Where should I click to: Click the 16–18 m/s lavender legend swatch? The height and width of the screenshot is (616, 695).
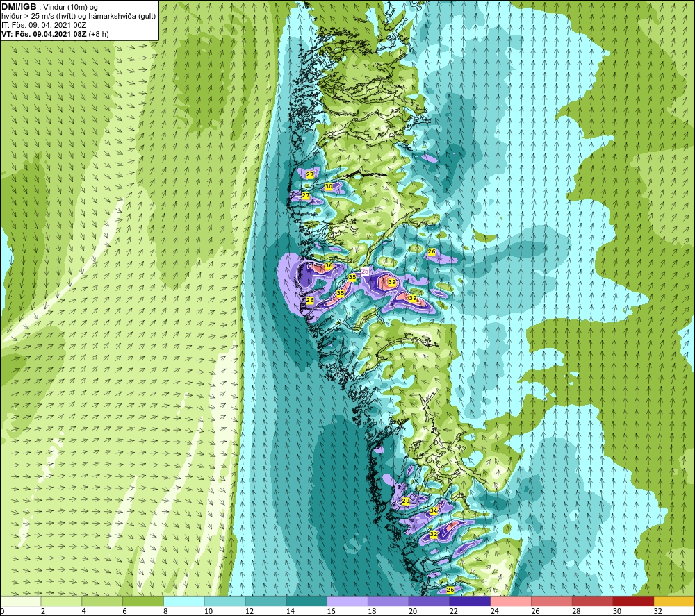coord(347,601)
